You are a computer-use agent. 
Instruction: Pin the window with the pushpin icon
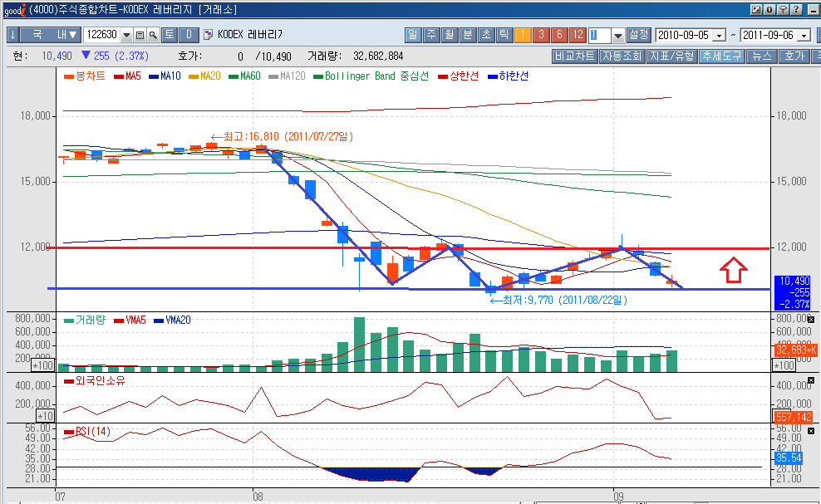(783, 9)
